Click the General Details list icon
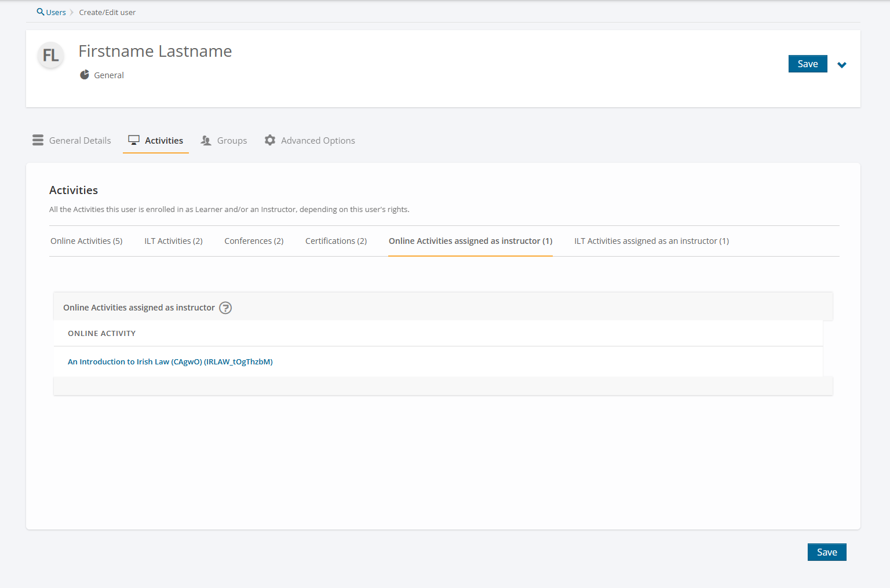Image resolution: width=890 pixels, height=588 pixels. (x=38, y=140)
